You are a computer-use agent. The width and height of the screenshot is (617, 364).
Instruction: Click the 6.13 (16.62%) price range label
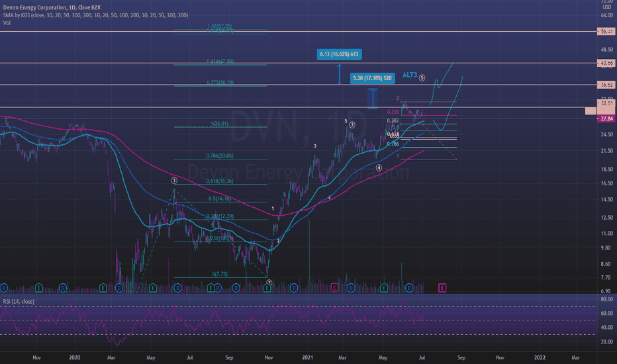pyautogui.click(x=339, y=54)
